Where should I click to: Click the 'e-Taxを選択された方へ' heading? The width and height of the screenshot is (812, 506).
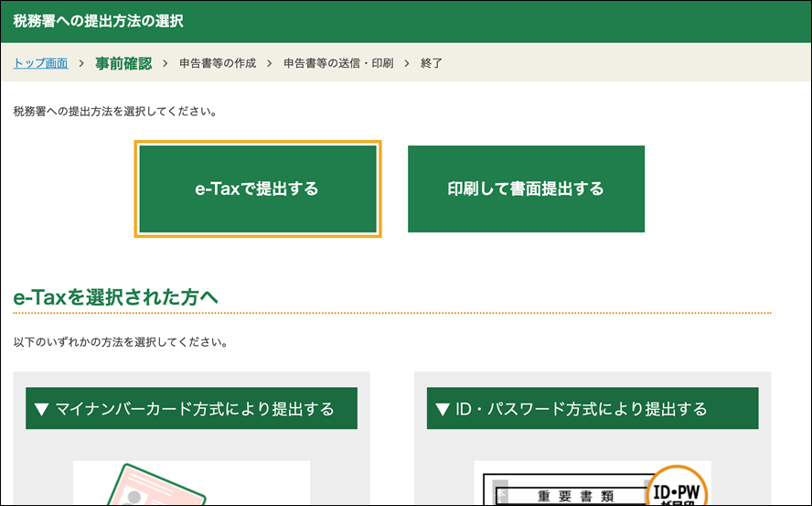(115, 297)
